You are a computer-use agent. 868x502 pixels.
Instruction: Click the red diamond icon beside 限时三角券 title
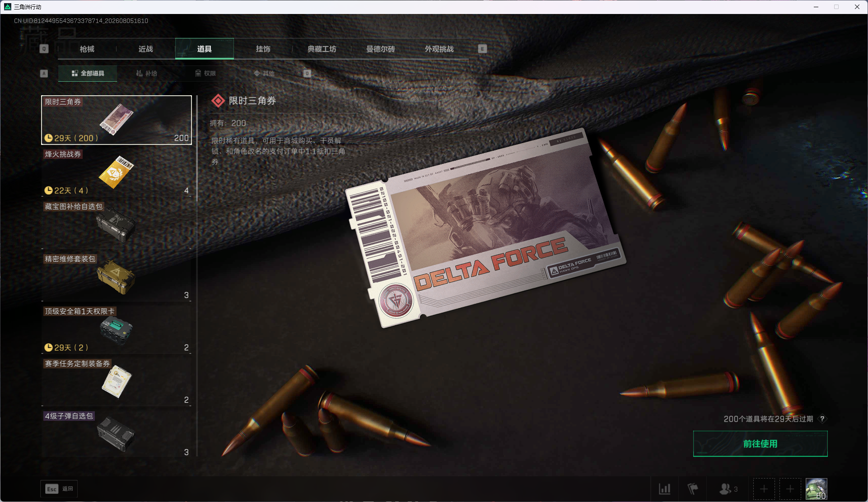point(218,101)
